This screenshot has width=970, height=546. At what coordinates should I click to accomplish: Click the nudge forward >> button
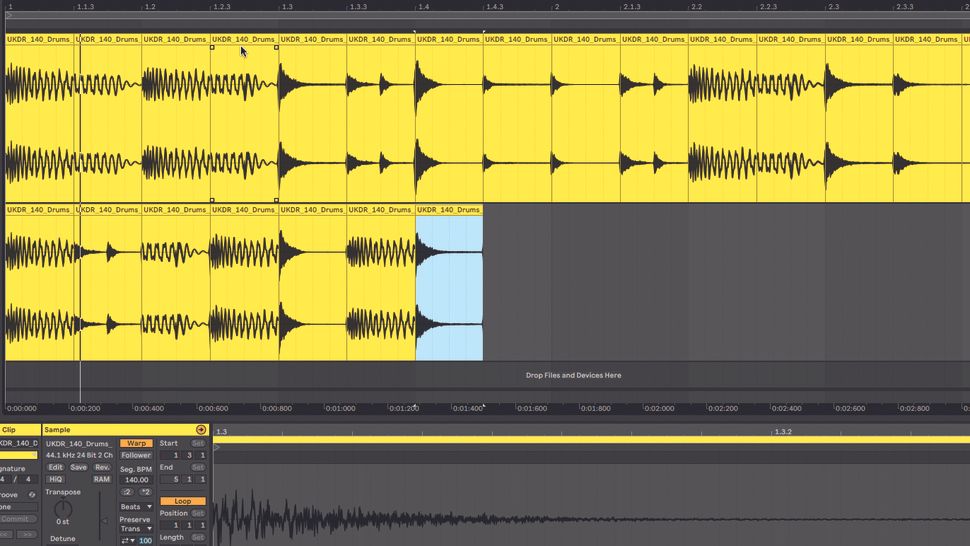pyautogui.click(x=27, y=534)
